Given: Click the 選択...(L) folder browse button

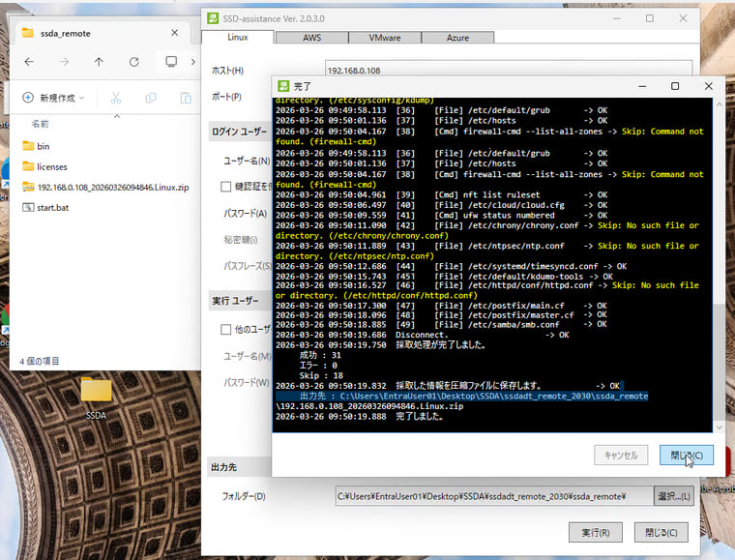Looking at the screenshot, I should tap(674, 496).
